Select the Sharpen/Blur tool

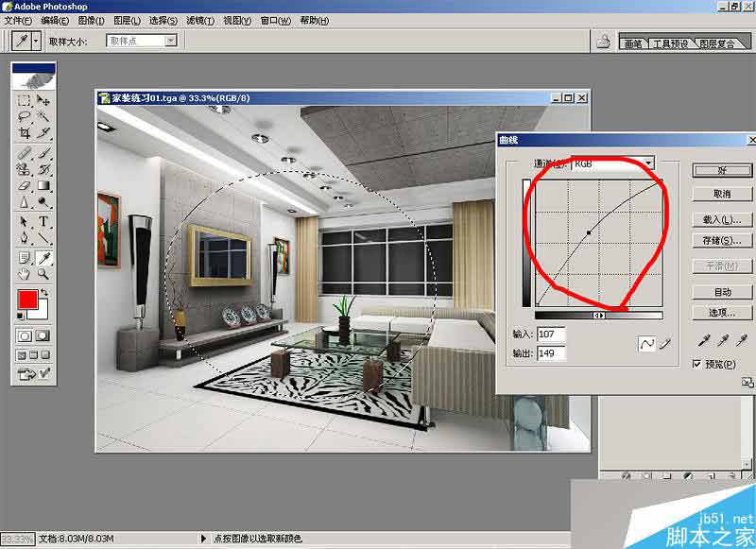pyautogui.click(x=25, y=201)
